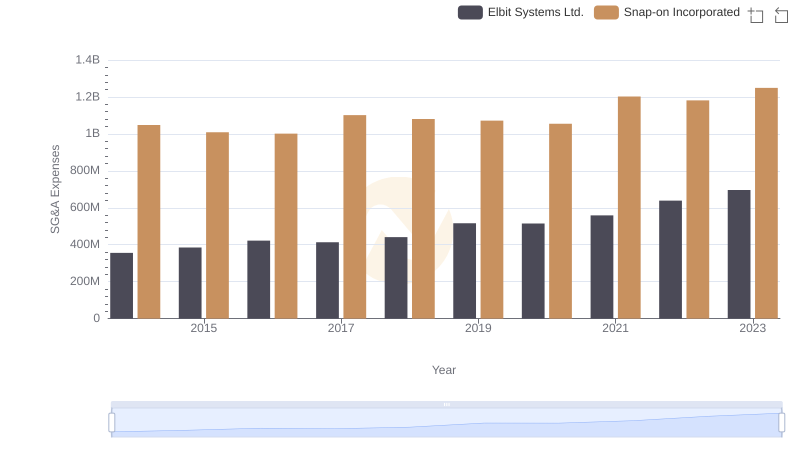
Task: Click the zoom area select icon
Action: (x=756, y=15)
